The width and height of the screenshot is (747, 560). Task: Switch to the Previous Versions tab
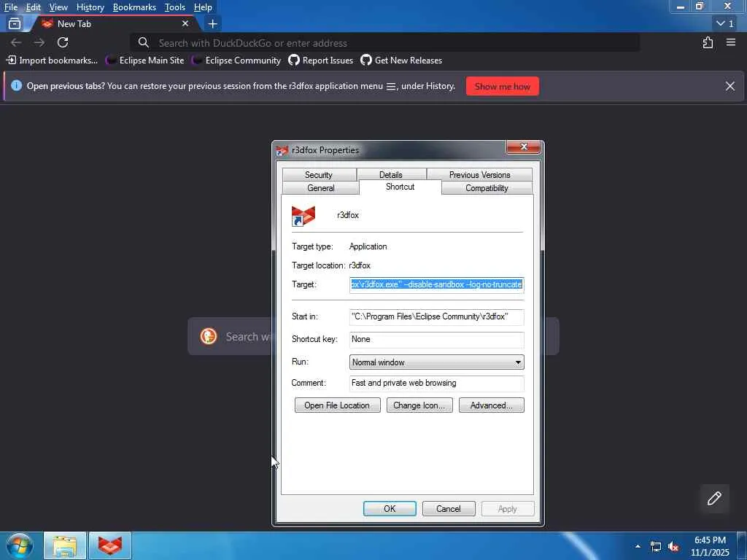pyautogui.click(x=479, y=175)
